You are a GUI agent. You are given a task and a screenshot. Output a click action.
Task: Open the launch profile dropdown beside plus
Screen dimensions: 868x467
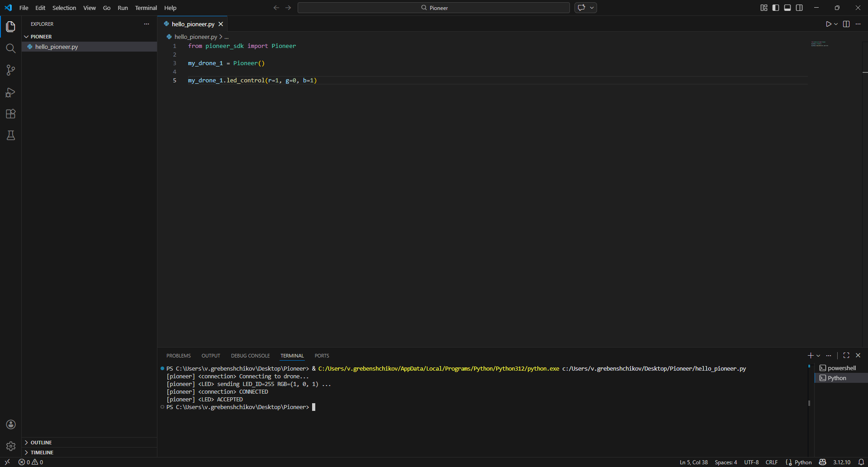pos(818,356)
